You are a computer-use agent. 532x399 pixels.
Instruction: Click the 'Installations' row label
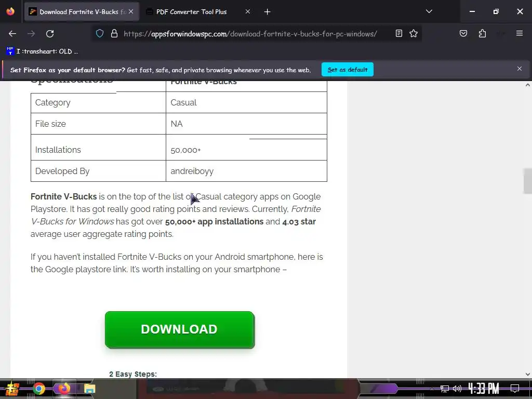coord(58,150)
